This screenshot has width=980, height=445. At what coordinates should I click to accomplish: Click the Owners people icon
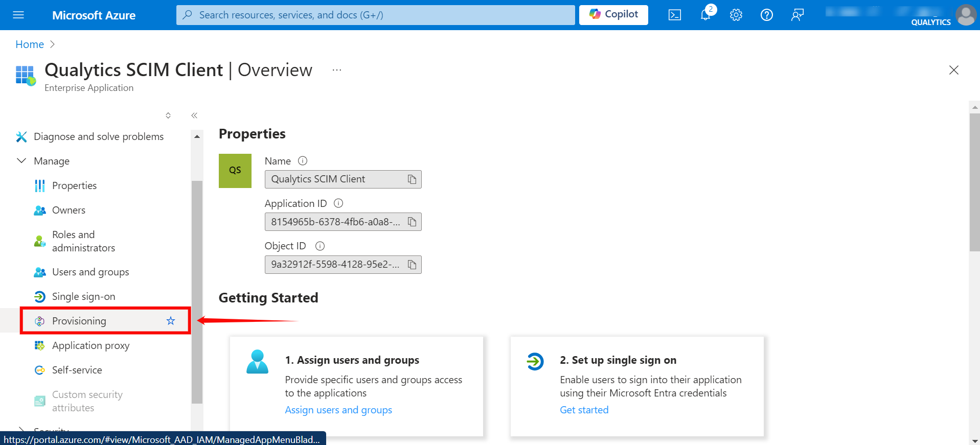40,210
